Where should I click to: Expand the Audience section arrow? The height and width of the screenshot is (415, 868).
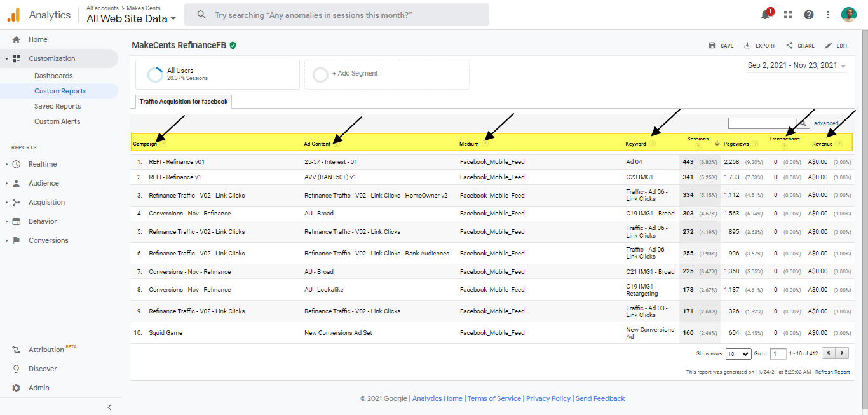coord(6,183)
